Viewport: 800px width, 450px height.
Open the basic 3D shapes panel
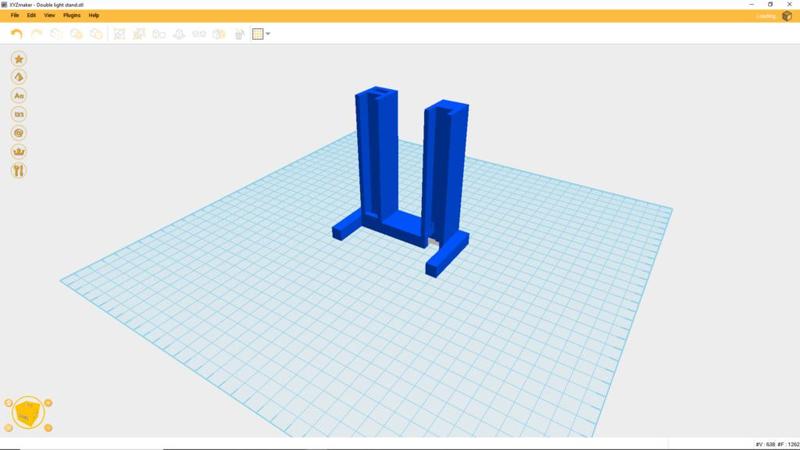[19, 77]
